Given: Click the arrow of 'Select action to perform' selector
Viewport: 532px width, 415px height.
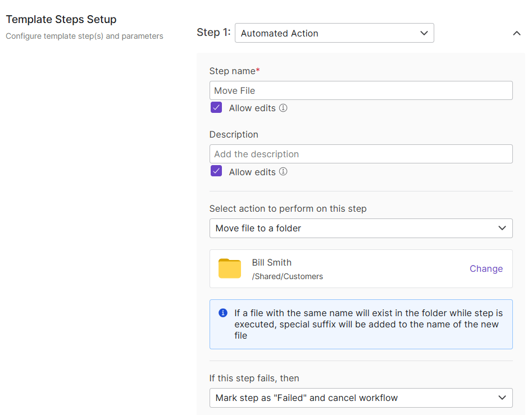Looking at the screenshot, I should [502, 228].
